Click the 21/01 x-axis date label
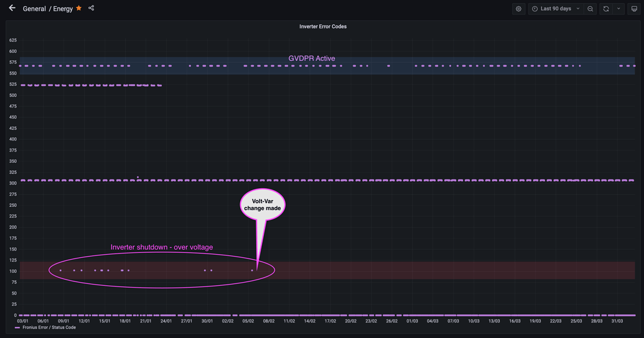This screenshot has height=338, width=644. tap(146, 321)
